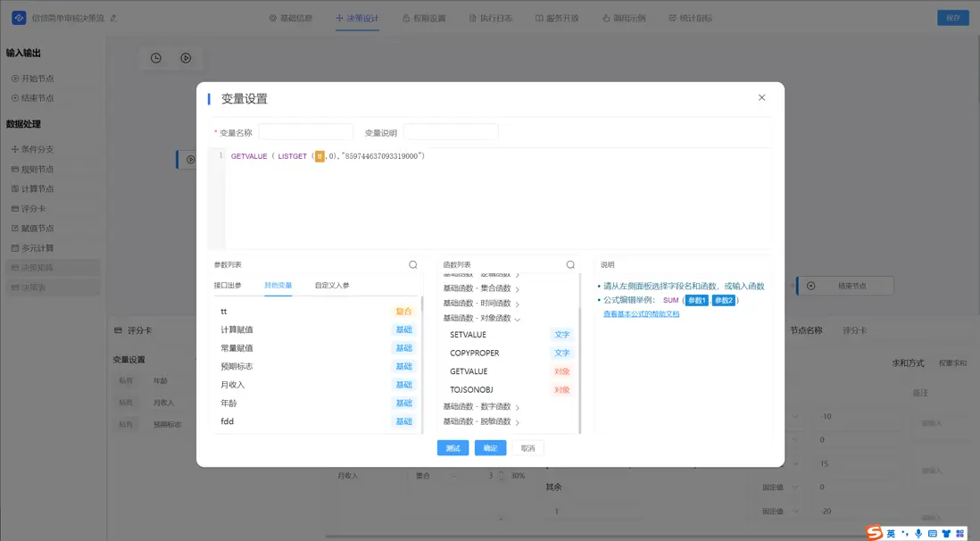The width and height of the screenshot is (980, 541).
Task: Click the keyboard icon in IME bar
Action: click(x=933, y=534)
